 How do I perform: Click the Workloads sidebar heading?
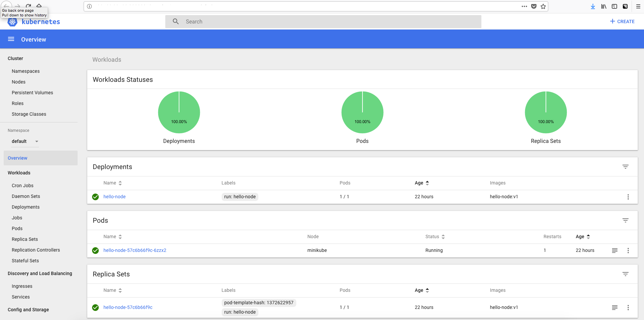coord(19,173)
